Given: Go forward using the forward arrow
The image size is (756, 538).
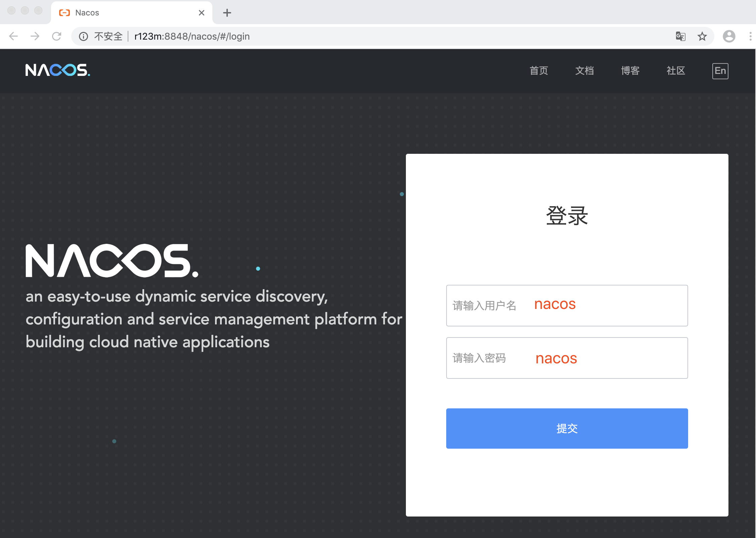Looking at the screenshot, I should 35,36.
